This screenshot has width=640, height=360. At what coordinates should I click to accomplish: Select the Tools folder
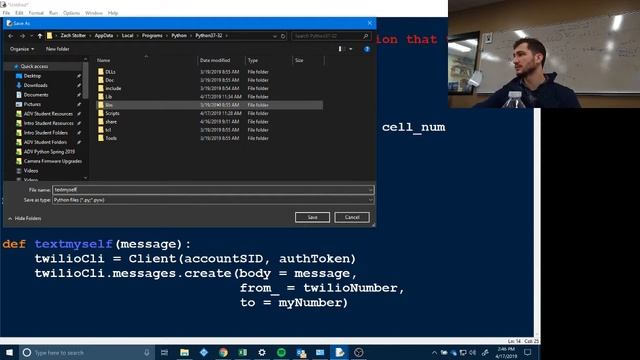(111, 138)
